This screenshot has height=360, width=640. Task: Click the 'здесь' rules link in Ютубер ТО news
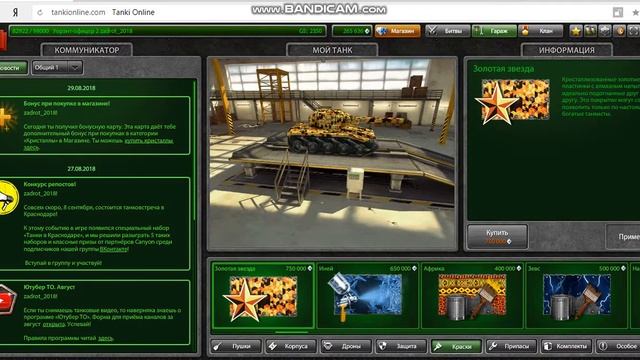click(x=105, y=338)
